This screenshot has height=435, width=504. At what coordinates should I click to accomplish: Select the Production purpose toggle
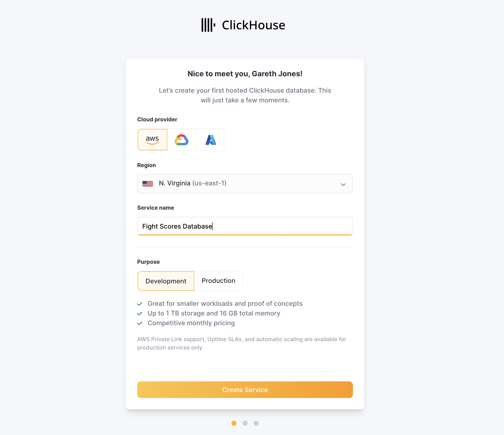click(x=219, y=281)
